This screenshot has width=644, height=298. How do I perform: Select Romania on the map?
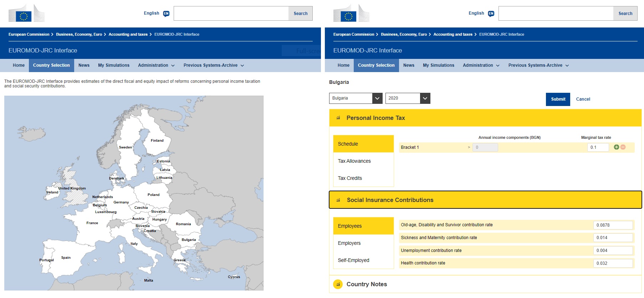(x=183, y=224)
